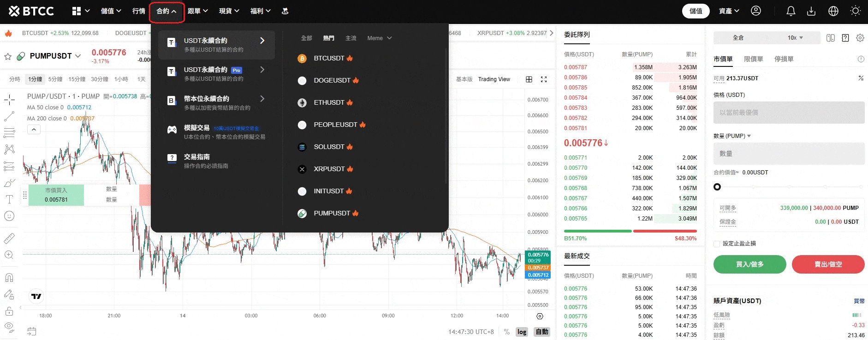Open the 10x leverage dropdown

795,38
